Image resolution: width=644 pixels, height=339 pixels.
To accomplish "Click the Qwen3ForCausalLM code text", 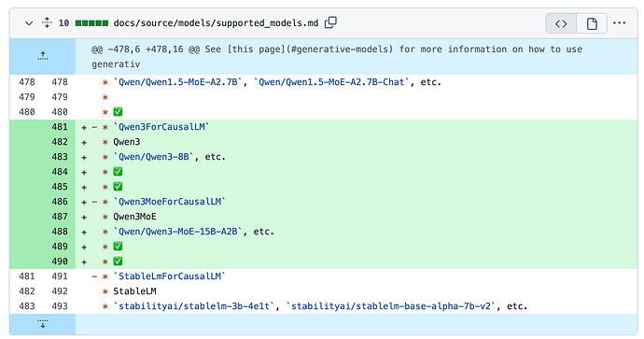I will (x=161, y=127).
